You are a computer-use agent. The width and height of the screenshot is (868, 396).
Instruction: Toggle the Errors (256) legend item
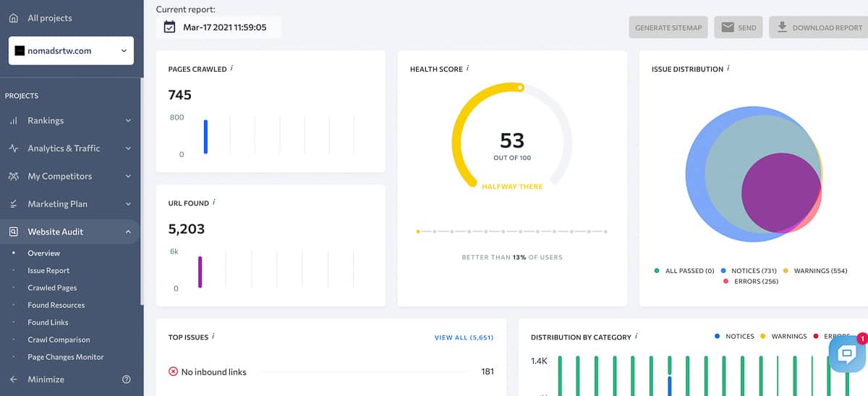point(751,281)
